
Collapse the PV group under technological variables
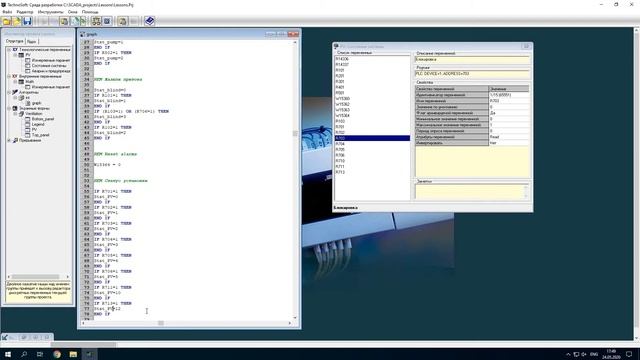coord(15,55)
